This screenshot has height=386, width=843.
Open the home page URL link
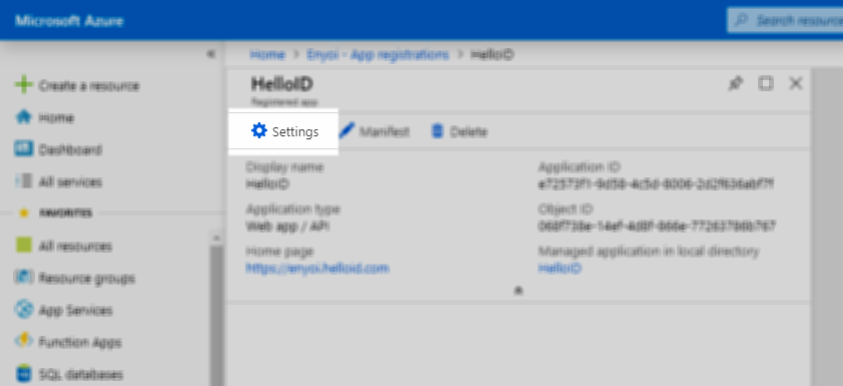coord(317,268)
